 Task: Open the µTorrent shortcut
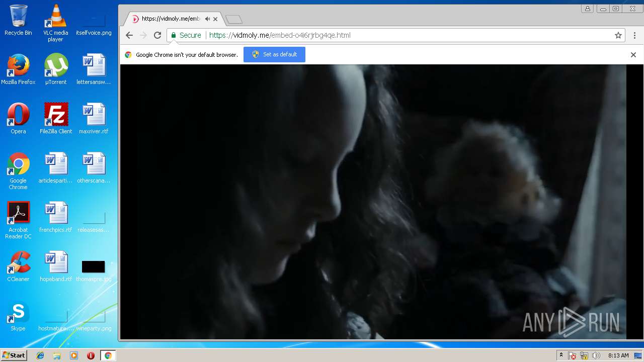[56, 69]
